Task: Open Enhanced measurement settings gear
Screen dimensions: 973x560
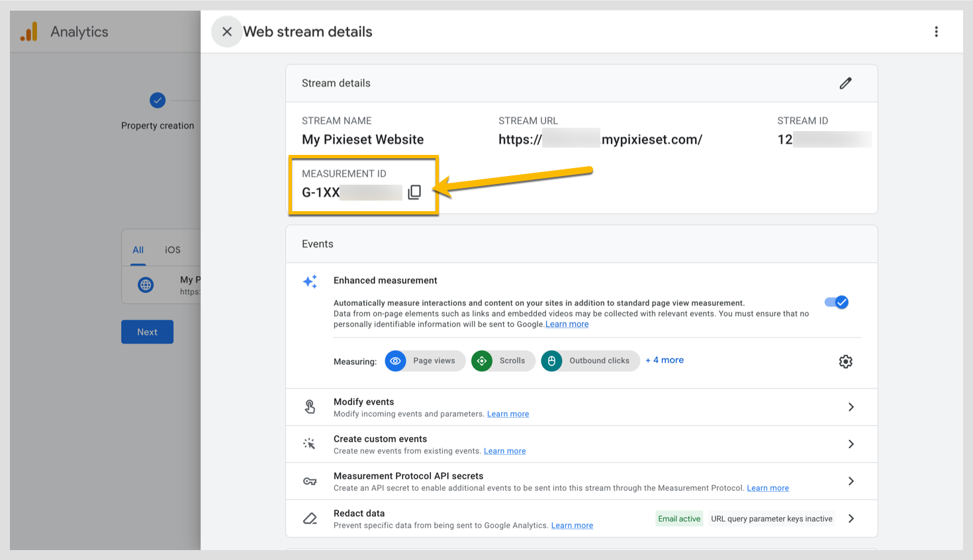Action: [x=845, y=361]
